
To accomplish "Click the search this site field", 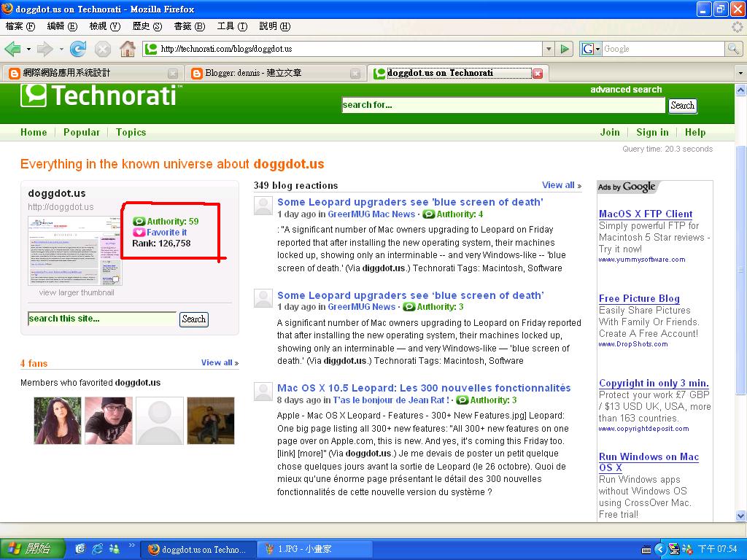I will coord(102,319).
